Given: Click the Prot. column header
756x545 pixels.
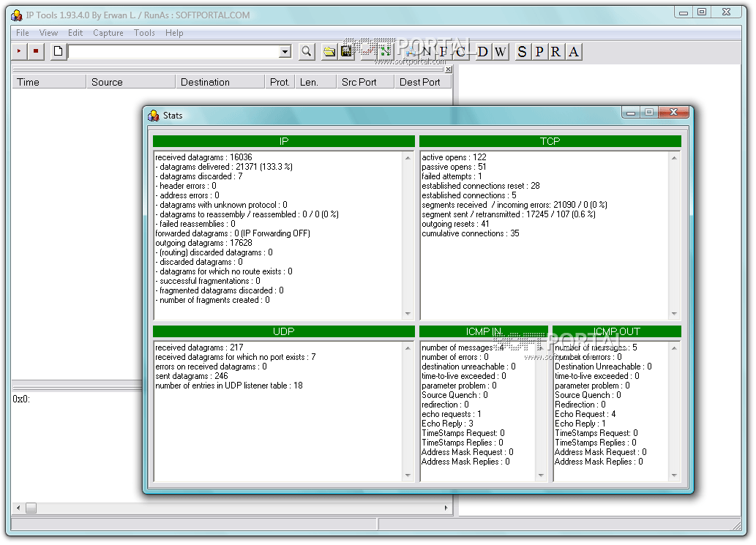Looking at the screenshot, I should point(280,83).
